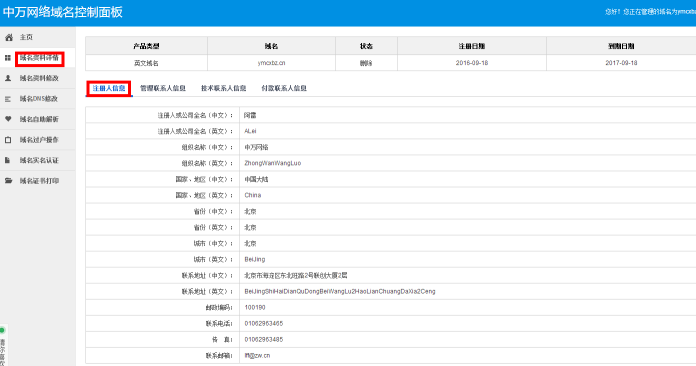
Task: Open the 主页 sidebar menu item
Action: [26, 37]
